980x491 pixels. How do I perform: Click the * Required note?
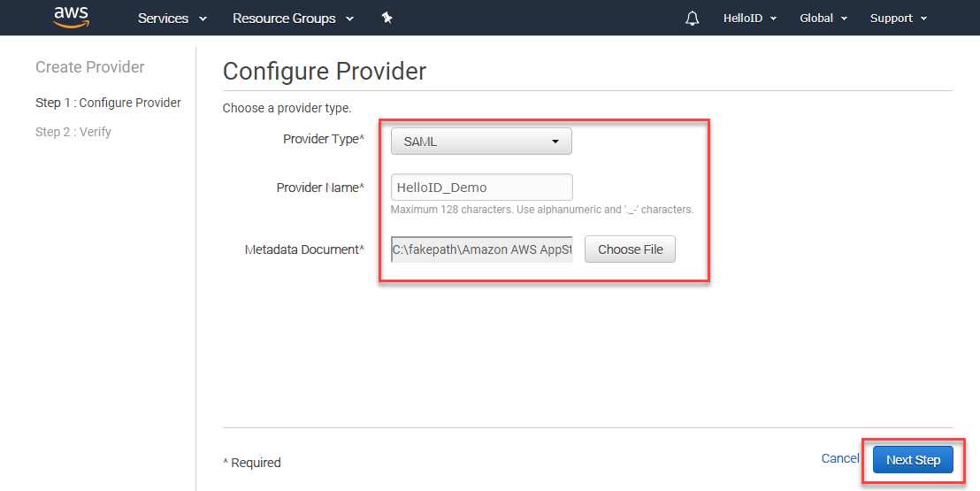click(x=252, y=463)
